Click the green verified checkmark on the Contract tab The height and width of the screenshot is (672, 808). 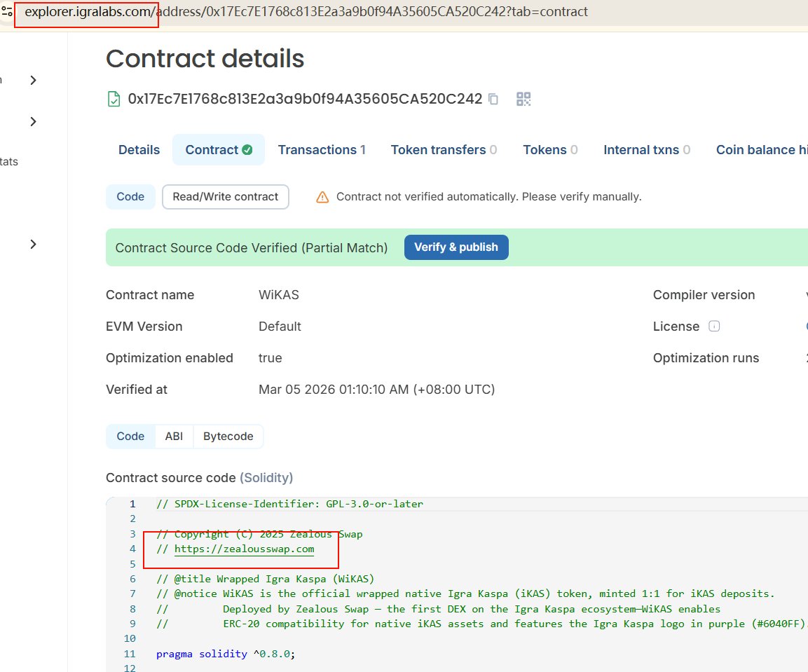247,150
